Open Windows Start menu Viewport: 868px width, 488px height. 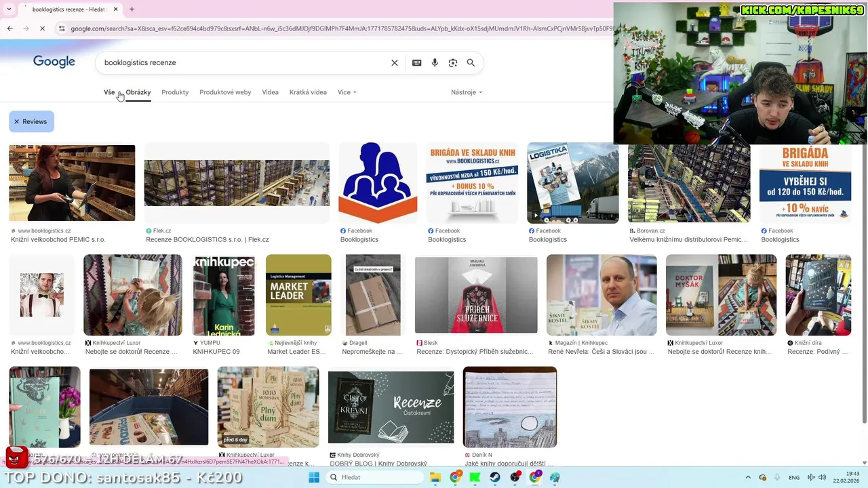pyautogui.click(x=314, y=477)
